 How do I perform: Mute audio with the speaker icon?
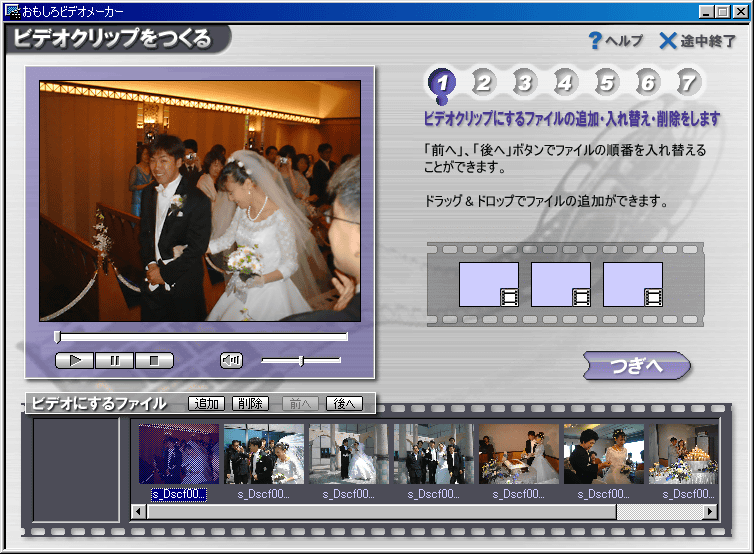coord(231,361)
